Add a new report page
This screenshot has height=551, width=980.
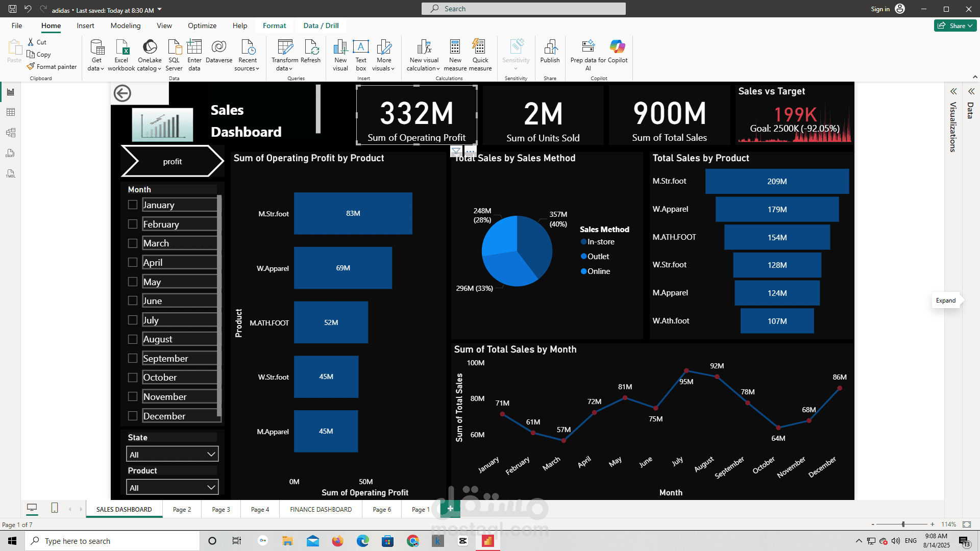coord(450,509)
